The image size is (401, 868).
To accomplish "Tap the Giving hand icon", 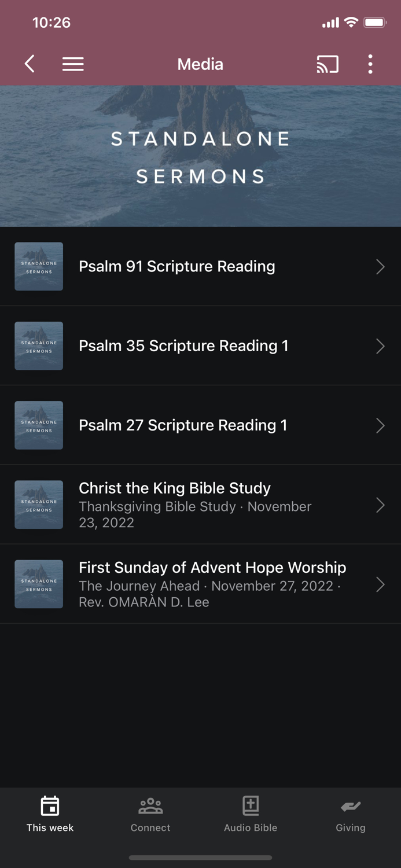I will click(351, 804).
